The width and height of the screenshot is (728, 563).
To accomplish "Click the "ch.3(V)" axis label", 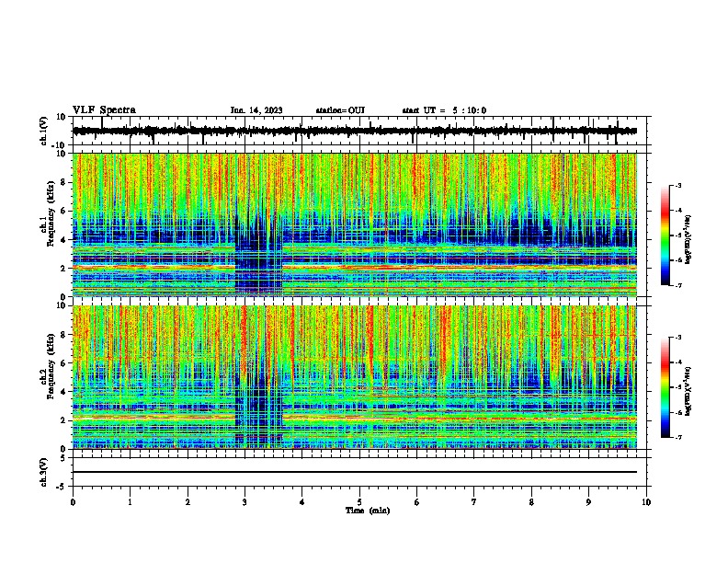I will click(x=44, y=472).
